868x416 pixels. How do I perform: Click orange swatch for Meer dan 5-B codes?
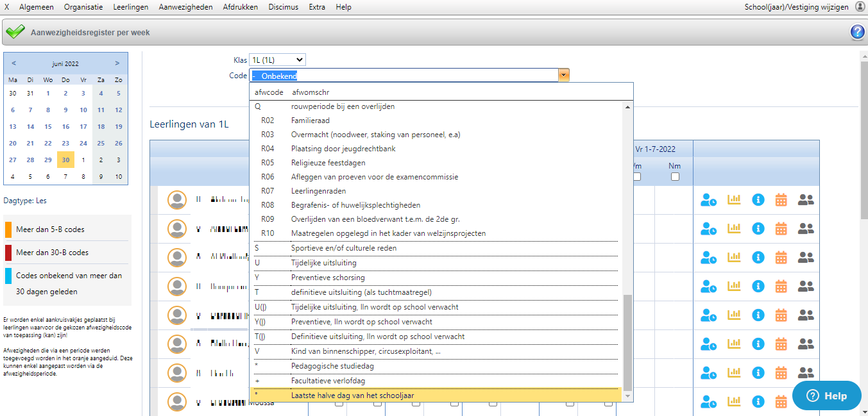pos(8,229)
